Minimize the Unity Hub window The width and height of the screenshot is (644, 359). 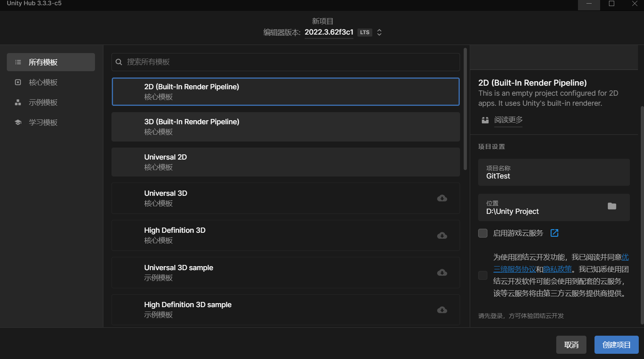pyautogui.click(x=589, y=4)
